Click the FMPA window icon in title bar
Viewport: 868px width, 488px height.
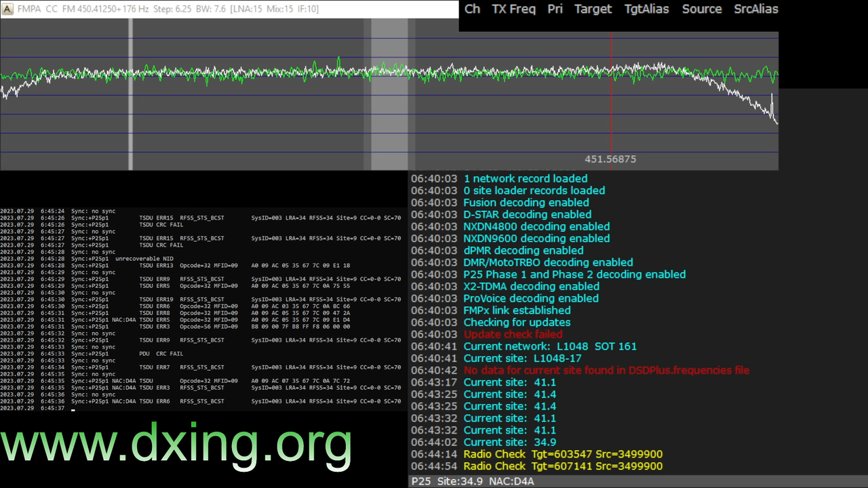tap(7, 9)
